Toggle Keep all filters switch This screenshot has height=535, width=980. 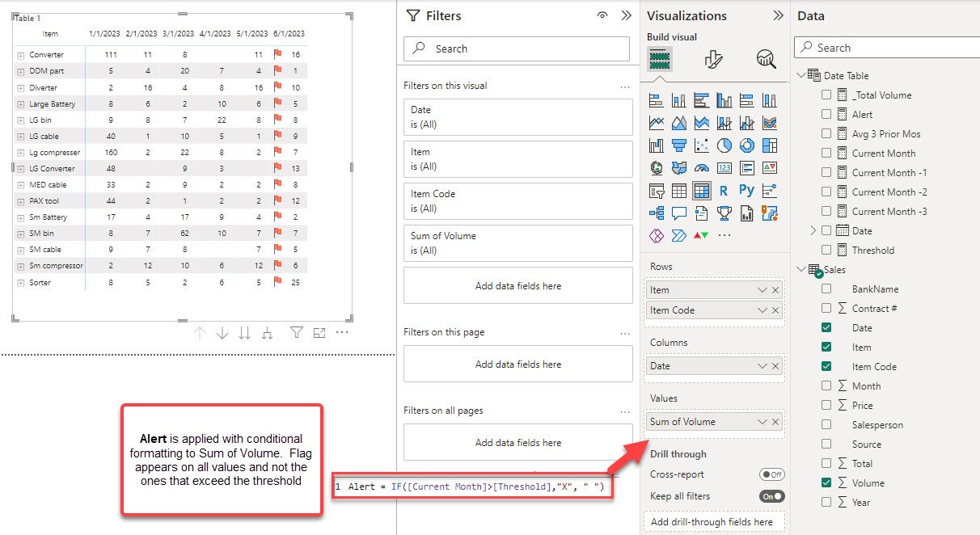[772, 496]
